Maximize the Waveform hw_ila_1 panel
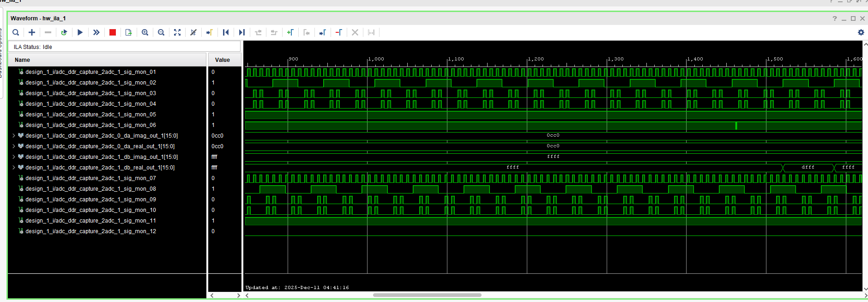This screenshot has height=302, width=868. (853, 18)
